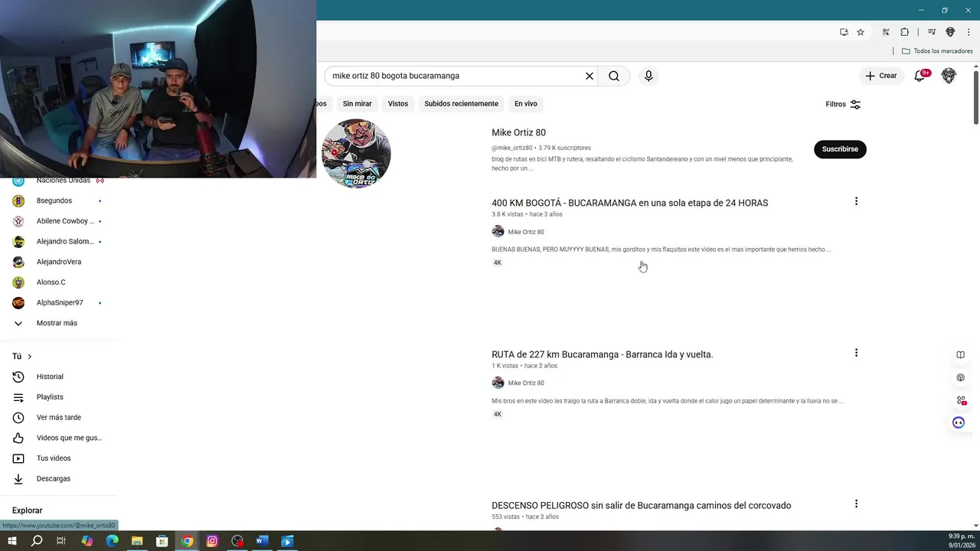Viewport: 980px width, 551px height.
Task: Open the AlejandroVera subscription
Action: click(57, 262)
